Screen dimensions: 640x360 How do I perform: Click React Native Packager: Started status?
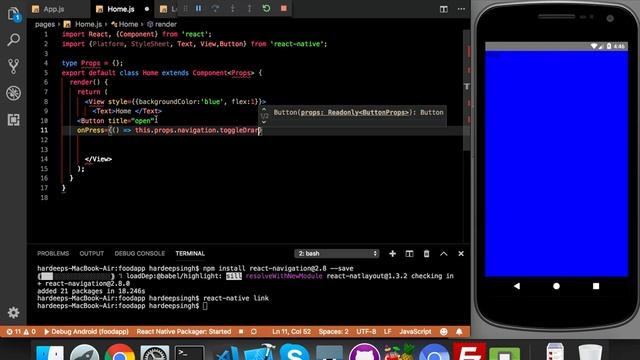tap(184, 331)
